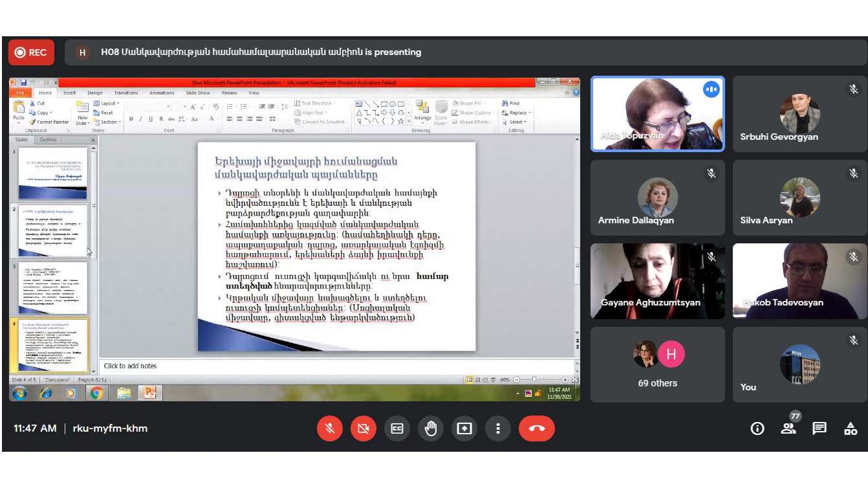The width and height of the screenshot is (868, 488).
Task: Open the activities panel
Action: click(851, 428)
